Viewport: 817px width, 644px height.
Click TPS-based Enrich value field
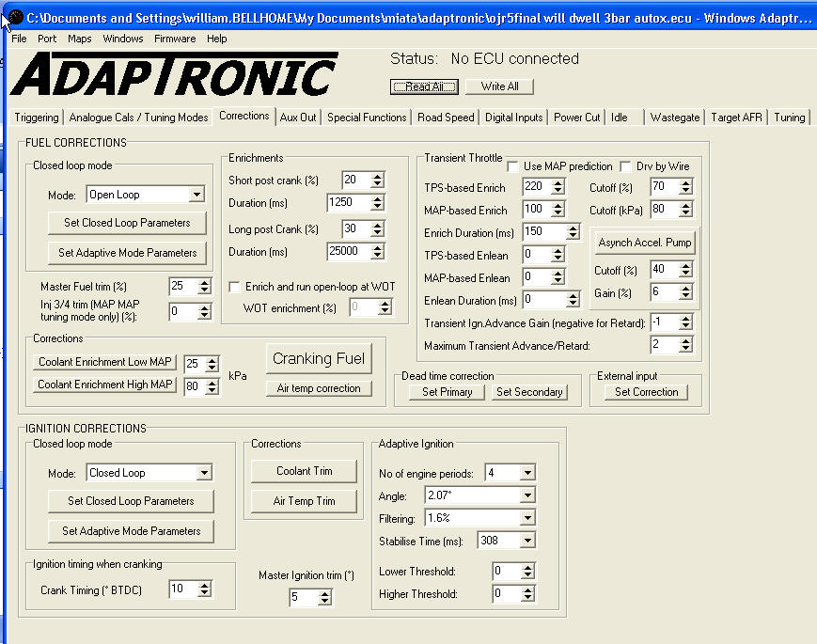(x=537, y=186)
